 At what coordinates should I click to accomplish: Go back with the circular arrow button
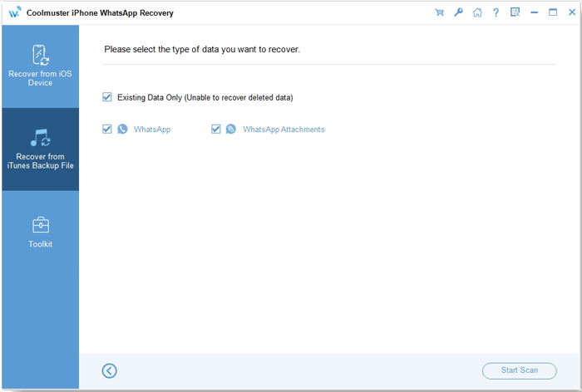(x=110, y=371)
